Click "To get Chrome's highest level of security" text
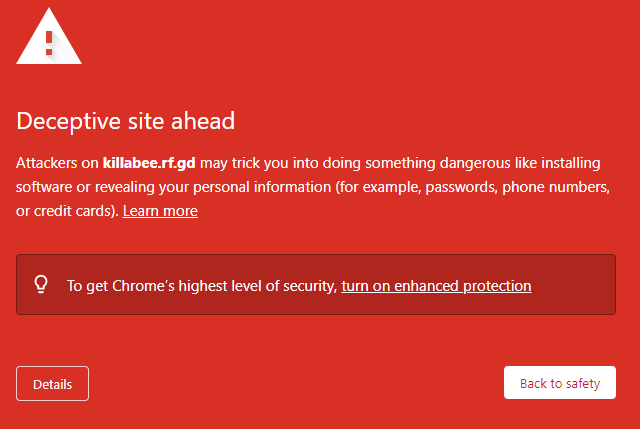The width and height of the screenshot is (640, 429). pos(202,286)
